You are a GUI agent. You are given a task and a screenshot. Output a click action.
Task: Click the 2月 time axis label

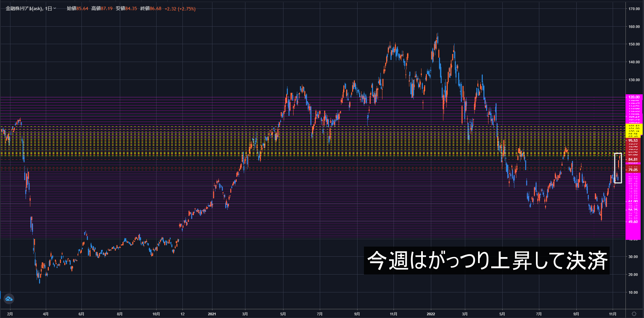(10, 314)
